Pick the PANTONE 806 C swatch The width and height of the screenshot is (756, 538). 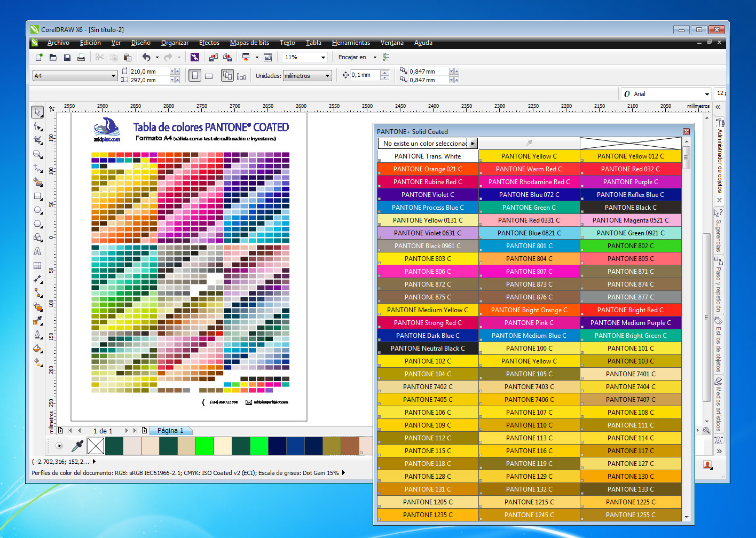pyautogui.click(x=428, y=272)
